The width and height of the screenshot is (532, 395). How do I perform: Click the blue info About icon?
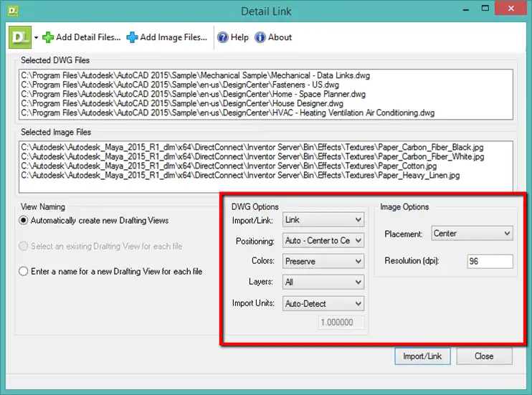point(260,37)
